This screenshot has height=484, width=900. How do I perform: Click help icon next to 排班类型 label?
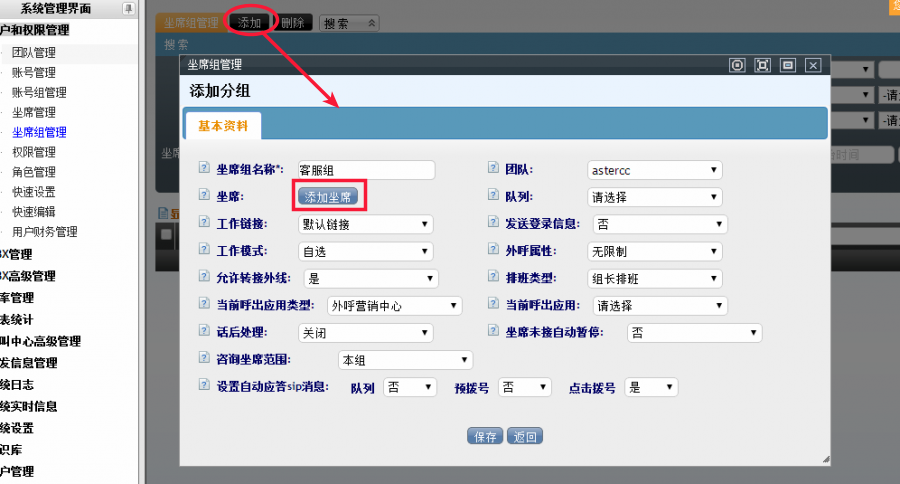click(x=494, y=277)
